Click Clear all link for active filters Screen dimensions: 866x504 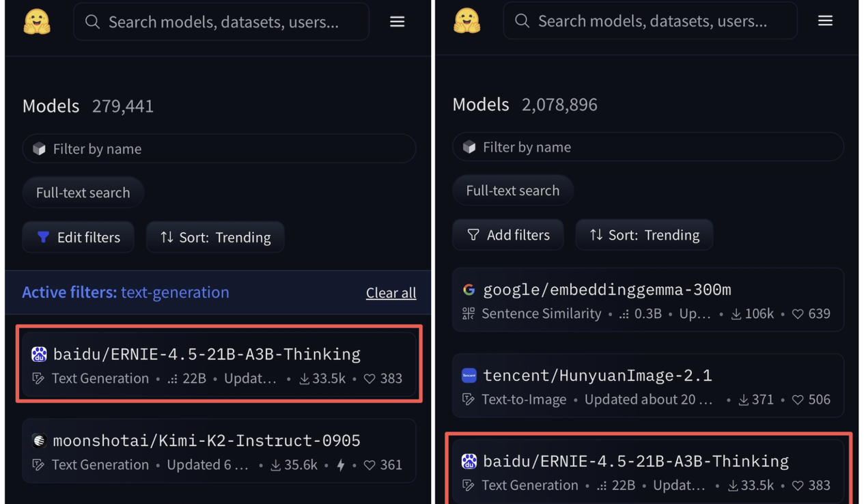pyautogui.click(x=391, y=293)
